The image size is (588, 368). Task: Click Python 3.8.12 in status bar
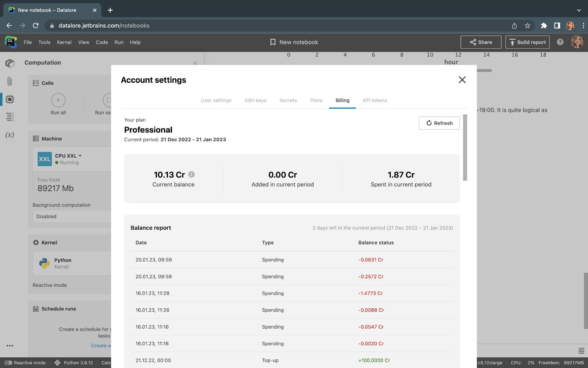pyautogui.click(x=74, y=363)
